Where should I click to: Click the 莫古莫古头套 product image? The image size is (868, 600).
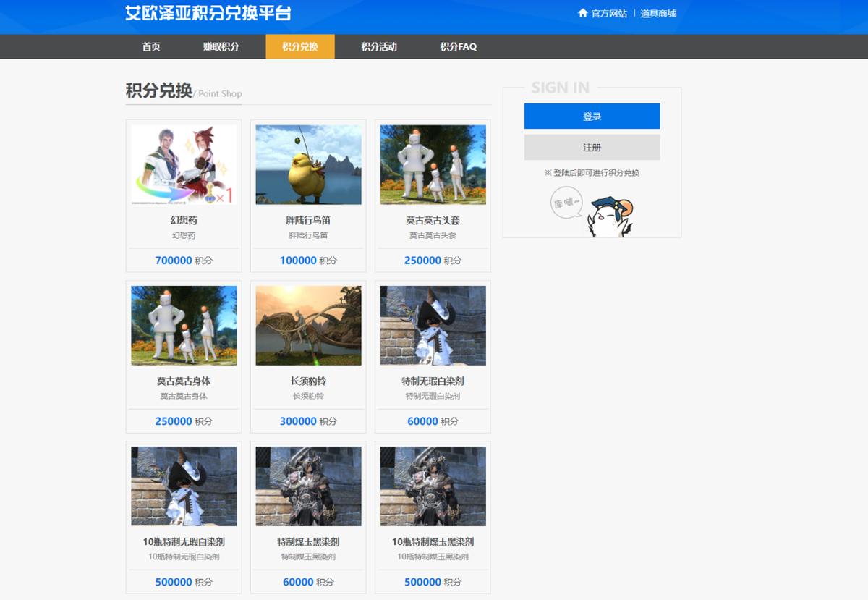433,165
